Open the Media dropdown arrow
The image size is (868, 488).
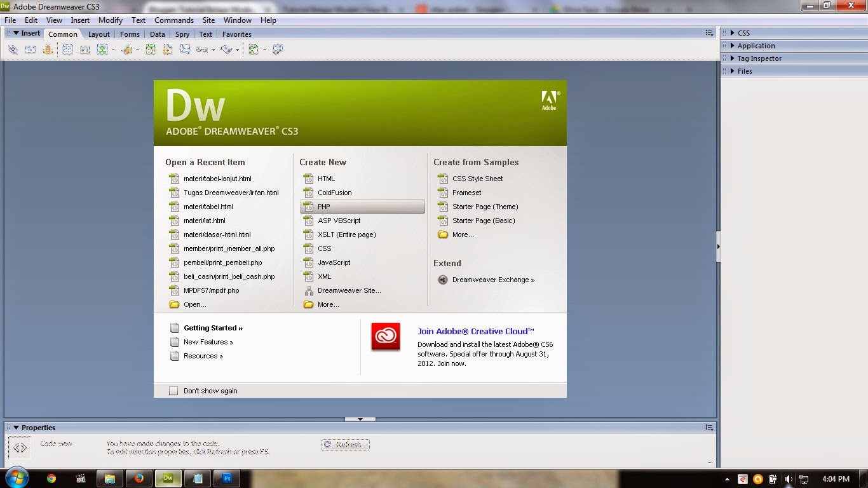137,50
